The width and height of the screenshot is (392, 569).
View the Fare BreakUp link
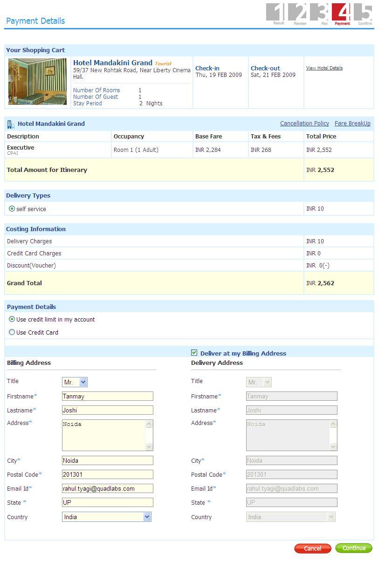tap(352, 123)
